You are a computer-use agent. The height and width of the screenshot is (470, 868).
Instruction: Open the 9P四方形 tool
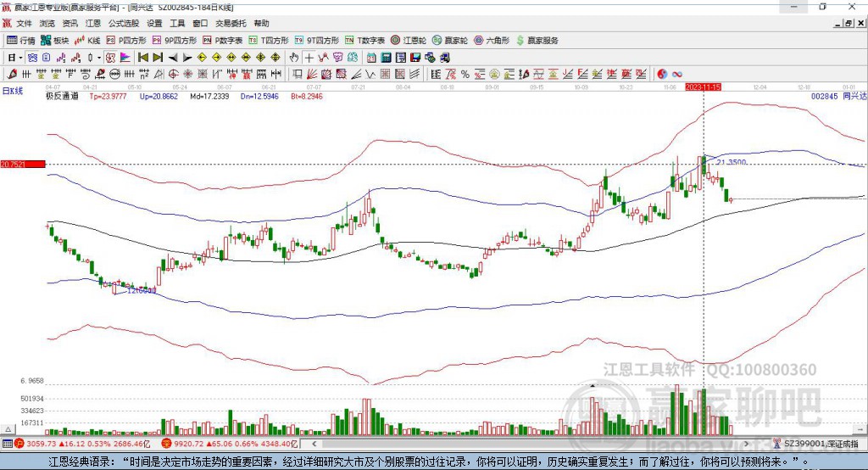(175, 41)
